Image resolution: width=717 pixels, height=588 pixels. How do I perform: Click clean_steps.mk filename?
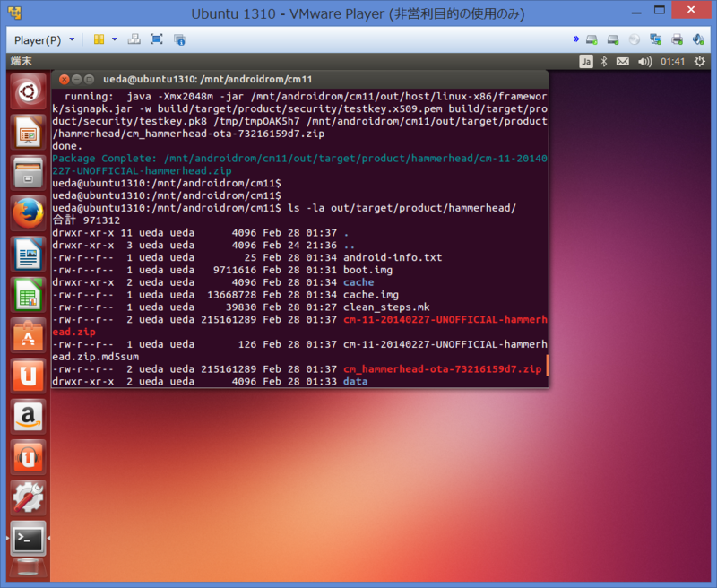[386, 307]
